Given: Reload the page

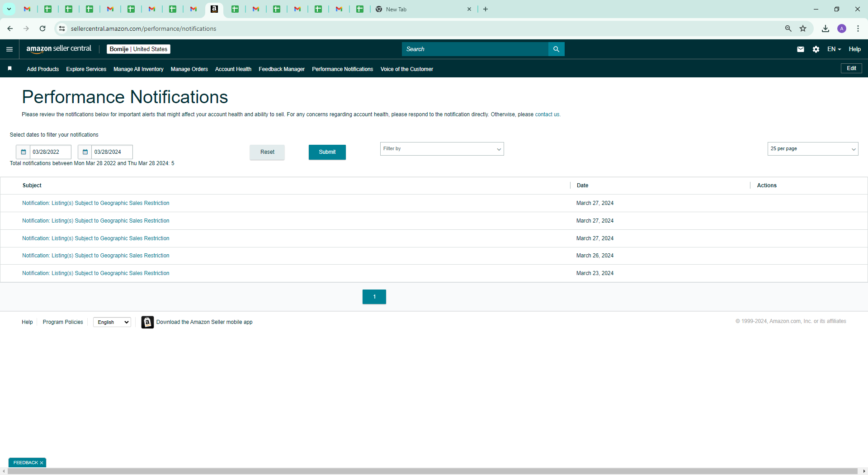Looking at the screenshot, I should click(42, 28).
